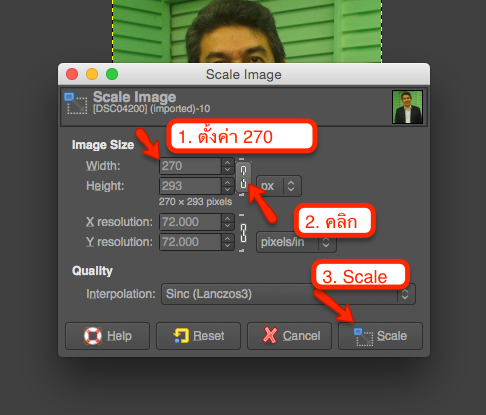Expand the Interpolation Sinc (Lanczos3) dropdown

coord(288,294)
